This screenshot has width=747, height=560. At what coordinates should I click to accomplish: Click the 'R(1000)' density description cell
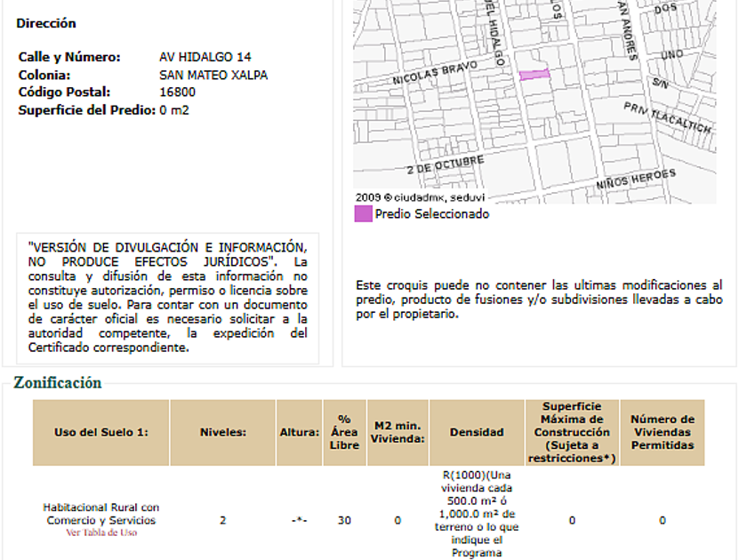(477, 515)
